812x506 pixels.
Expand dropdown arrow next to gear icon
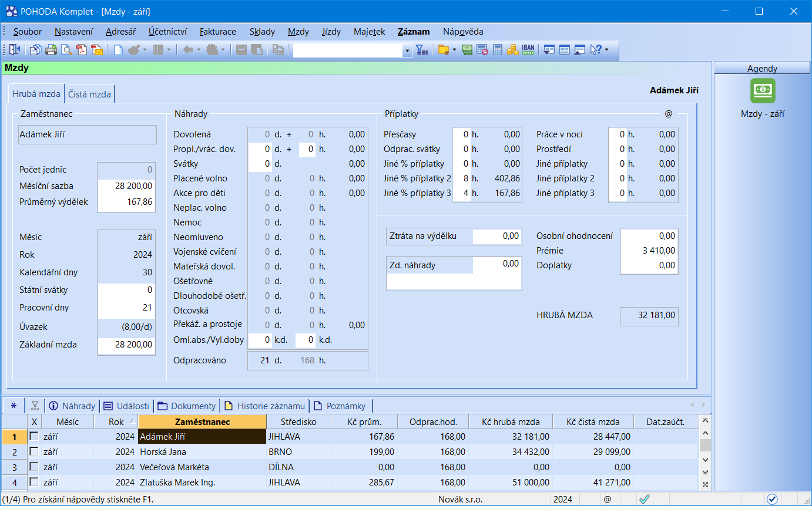pos(223,50)
